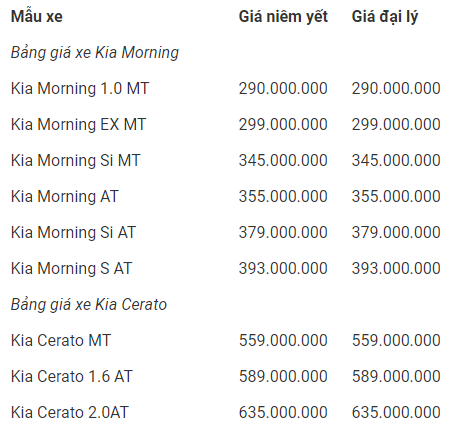Click dealer price 393.000.000 for Morning S AT
This screenshot has height=436, width=470.
click(396, 269)
